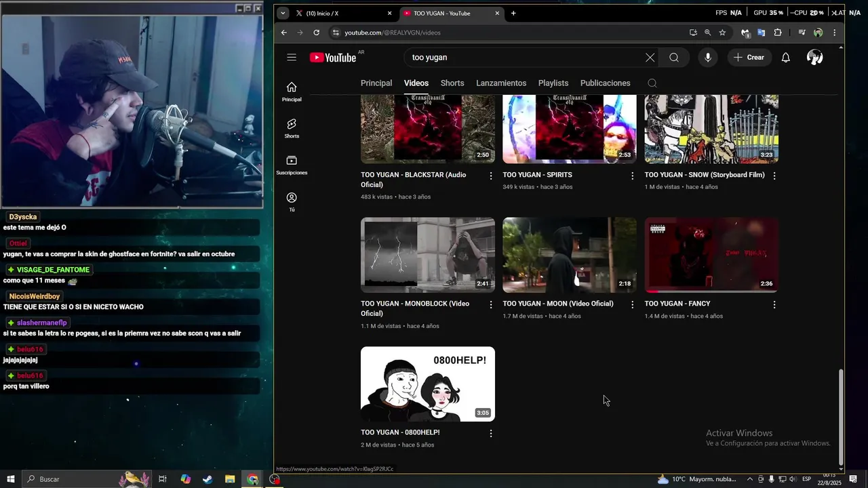Open TOO YUGAN - SPIRITS title link
Image resolution: width=868 pixels, height=488 pixels.
click(537, 175)
